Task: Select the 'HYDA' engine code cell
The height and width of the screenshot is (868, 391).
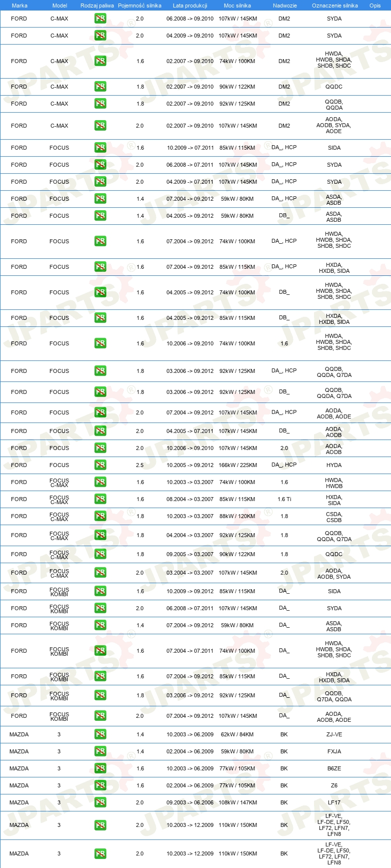Action: point(334,465)
